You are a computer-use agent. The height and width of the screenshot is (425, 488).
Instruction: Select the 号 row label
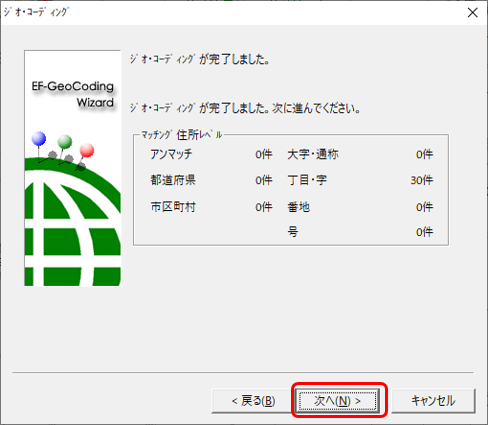click(x=293, y=232)
